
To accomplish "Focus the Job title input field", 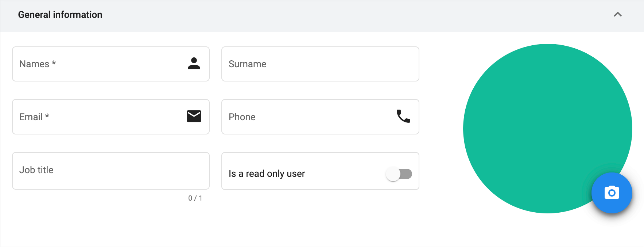I will point(111,171).
